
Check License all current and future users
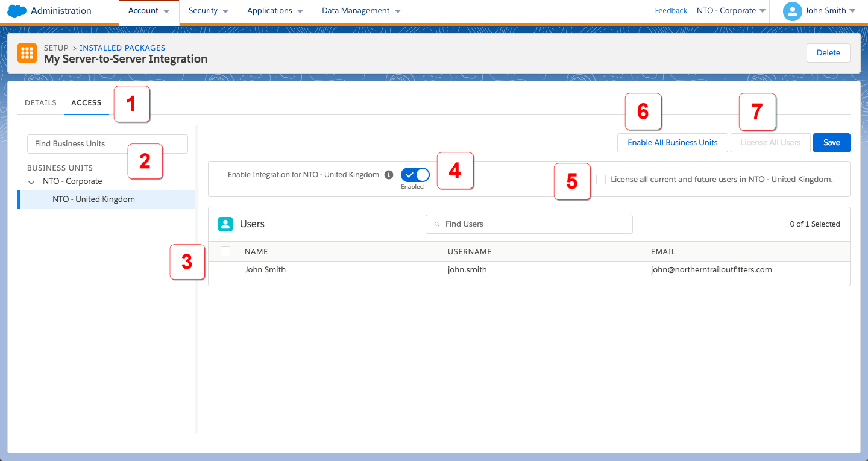601,180
